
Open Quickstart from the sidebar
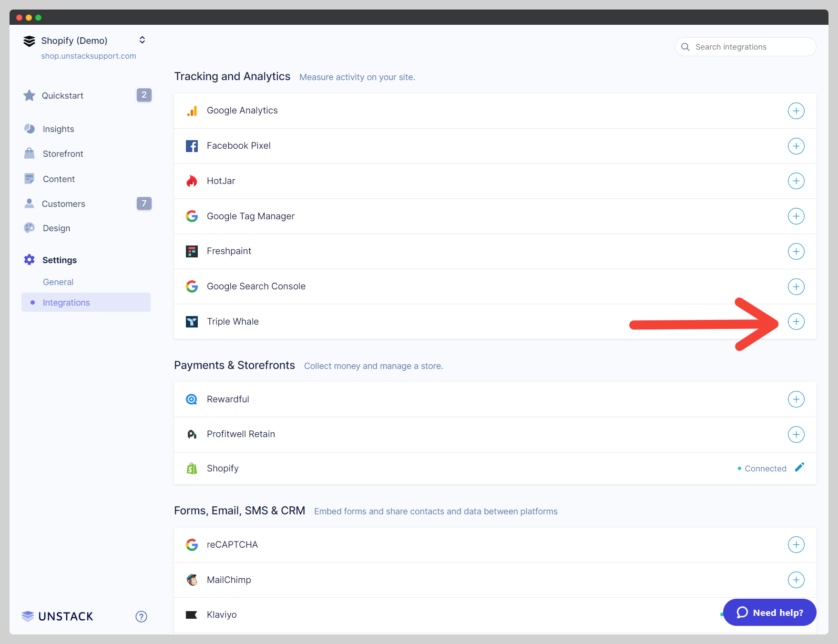pos(62,96)
